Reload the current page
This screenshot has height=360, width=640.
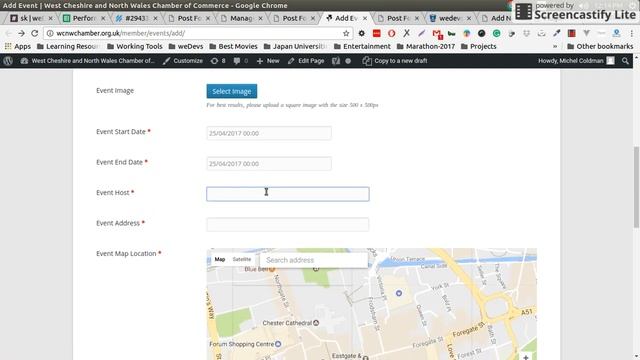(x=35, y=33)
